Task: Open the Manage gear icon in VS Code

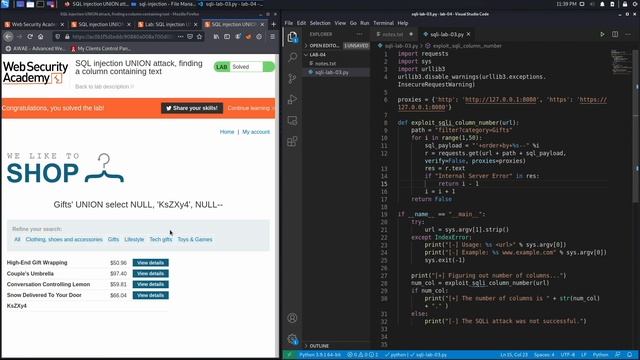Action: [292, 338]
